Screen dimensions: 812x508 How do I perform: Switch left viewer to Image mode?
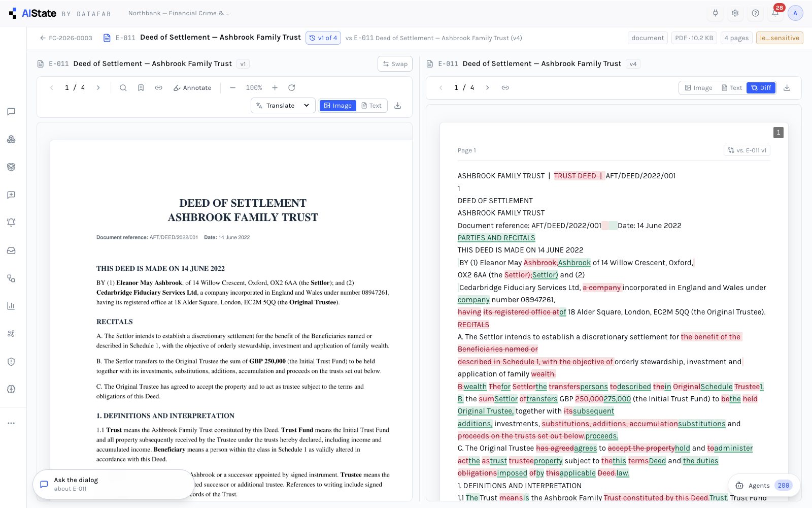338,106
